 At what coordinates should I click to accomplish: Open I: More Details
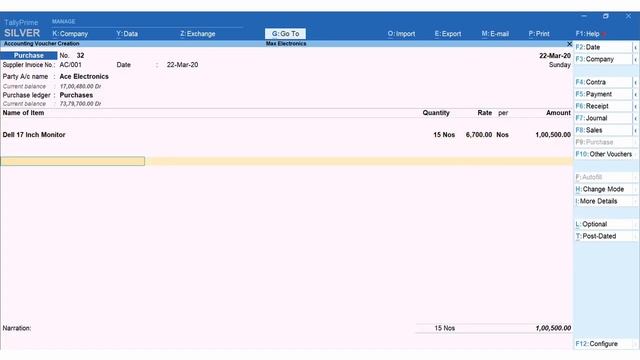pyautogui.click(x=604, y=201)
